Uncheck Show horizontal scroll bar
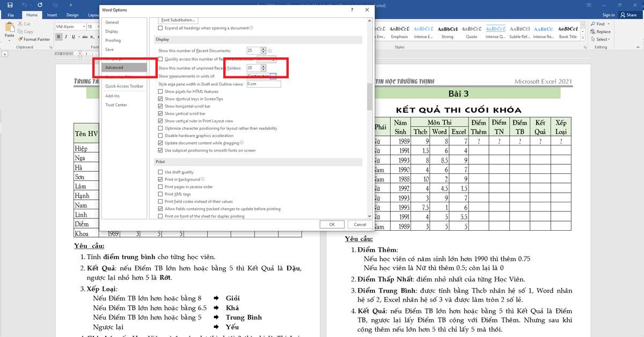Image resolution: width=644 pixels, height=337 pixels. click(160, 106)
